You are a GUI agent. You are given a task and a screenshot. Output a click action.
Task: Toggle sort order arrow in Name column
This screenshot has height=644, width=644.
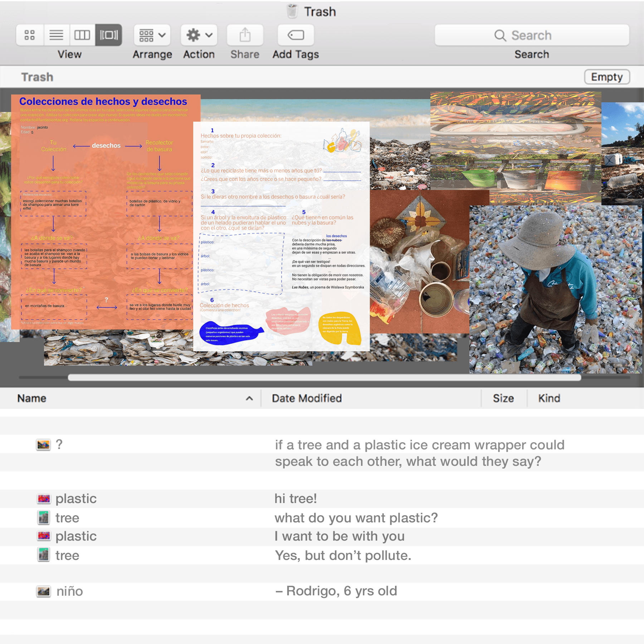[x=249, y=398]
